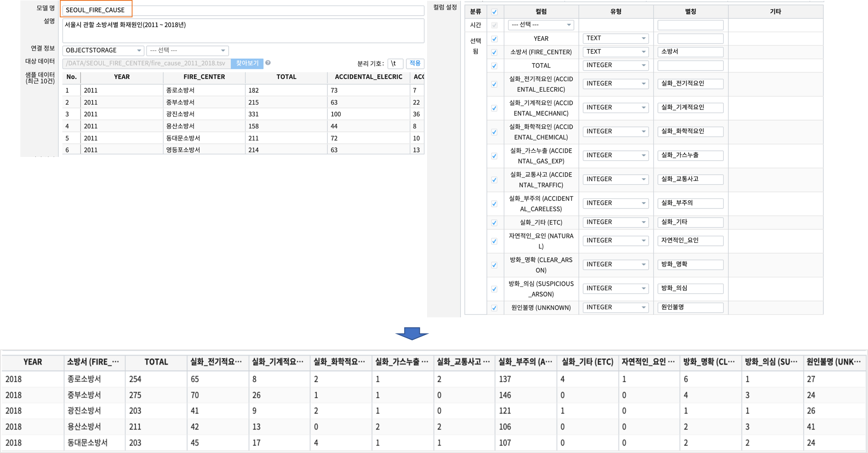The height and width of the screenshot is (453, 868).
Task: Uncheck the 소방서 (FIRE_CENTER) column checkbox
Action: coord(494,52)
